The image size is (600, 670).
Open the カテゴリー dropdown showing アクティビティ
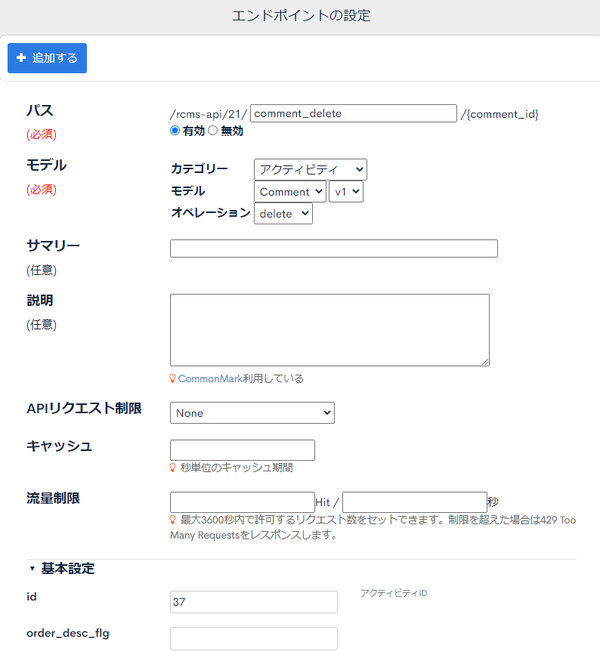(310, 170)
